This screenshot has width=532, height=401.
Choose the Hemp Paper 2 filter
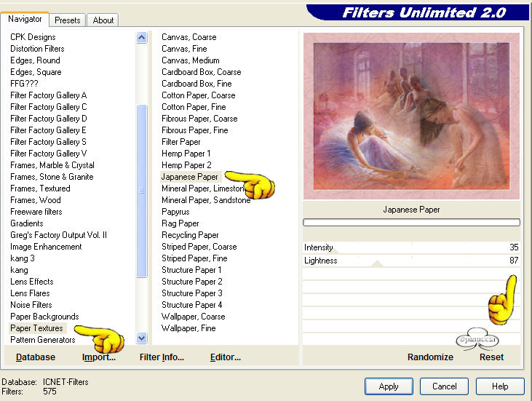pyautogui.click(x=186, y=165)
